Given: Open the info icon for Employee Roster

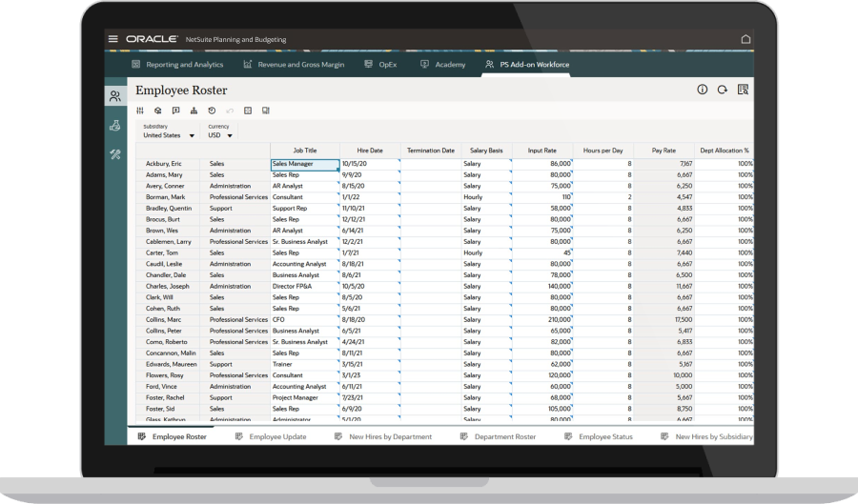Looking at the screenshot, I should [703, 90].
